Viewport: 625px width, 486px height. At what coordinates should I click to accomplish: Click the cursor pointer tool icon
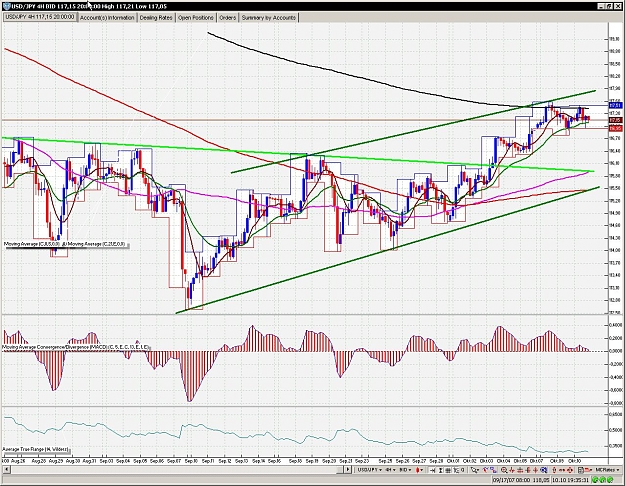(x=474, y=470)
